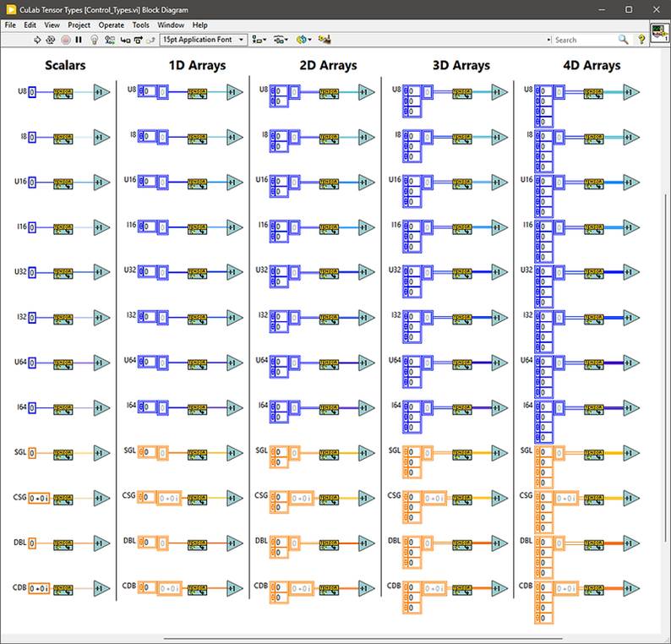Screen dimensions: 671x644
Task: Click the LabVIEW icon in title bar
Action: [11, 9]
